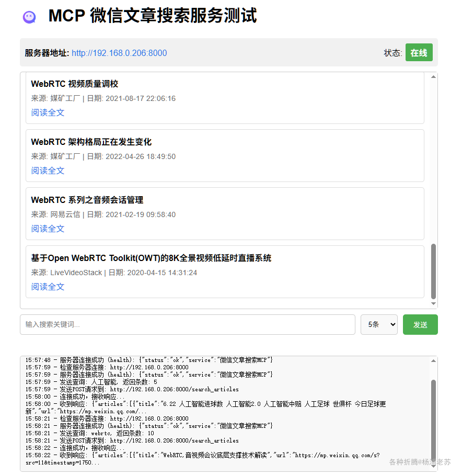Click the results list scrollbar thumb

point(433,271)
